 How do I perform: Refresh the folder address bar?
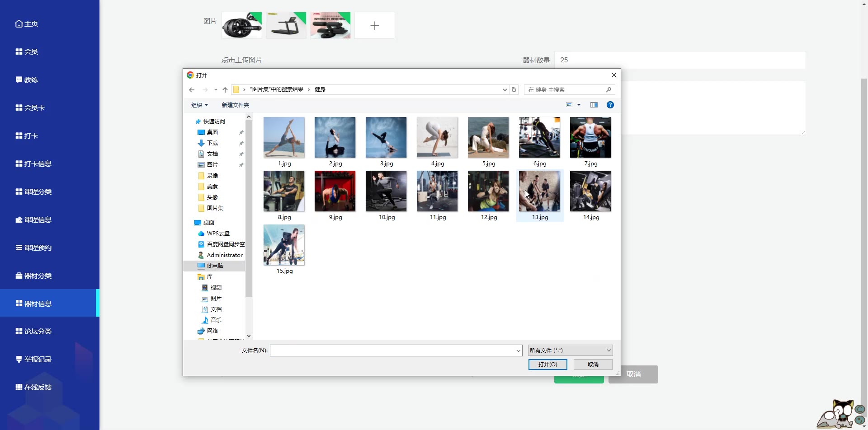tap(514, 89)
